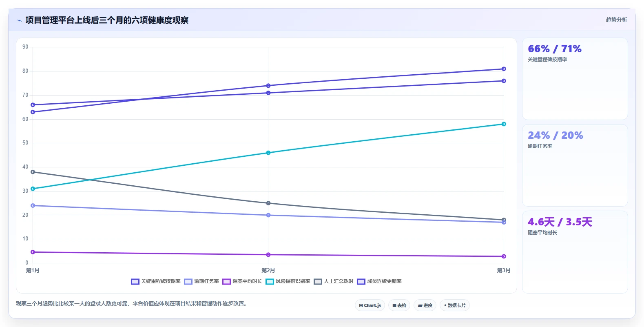
Task: Select the 第3月 point at 76 on the chart
Action: pos(504,81)
